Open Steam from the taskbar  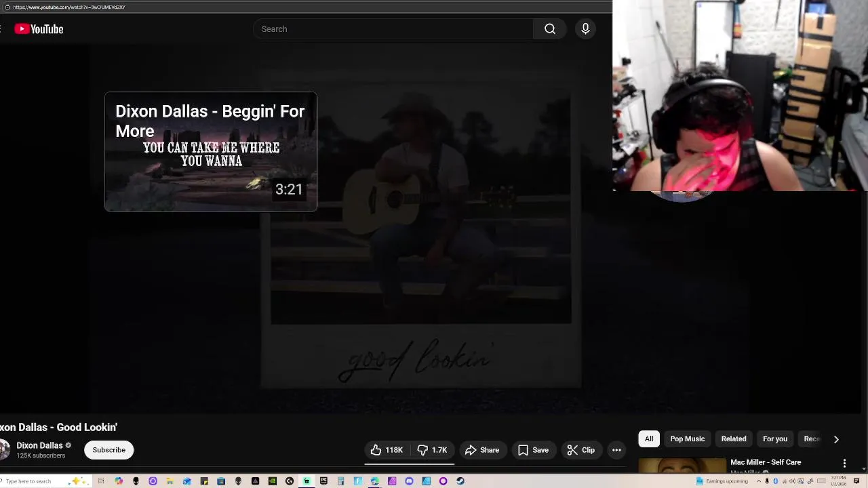[460, 481]
